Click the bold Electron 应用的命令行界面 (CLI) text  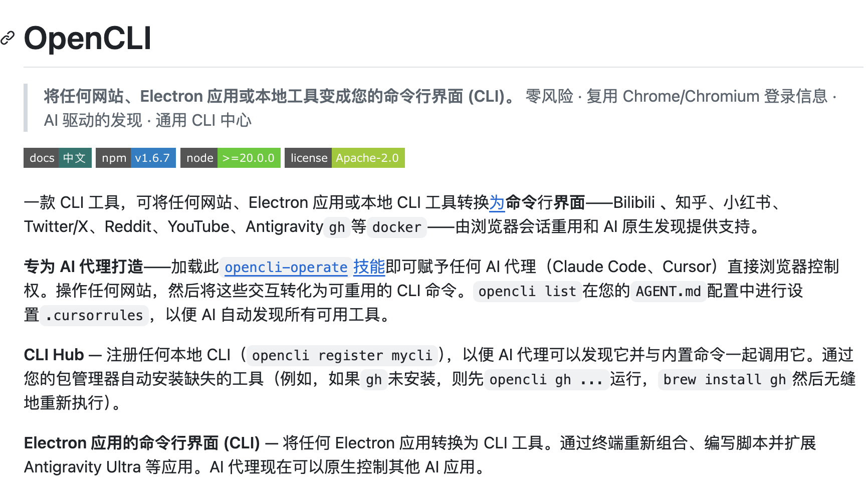[142, 443]
